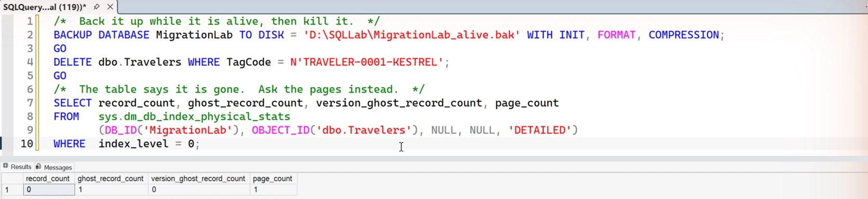
Task: Click the SELECT keyword on line 7
Action: 73,103
